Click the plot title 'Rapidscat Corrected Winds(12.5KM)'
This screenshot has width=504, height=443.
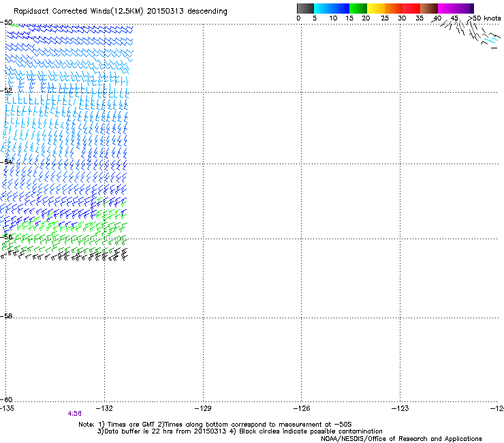point(78,11)
